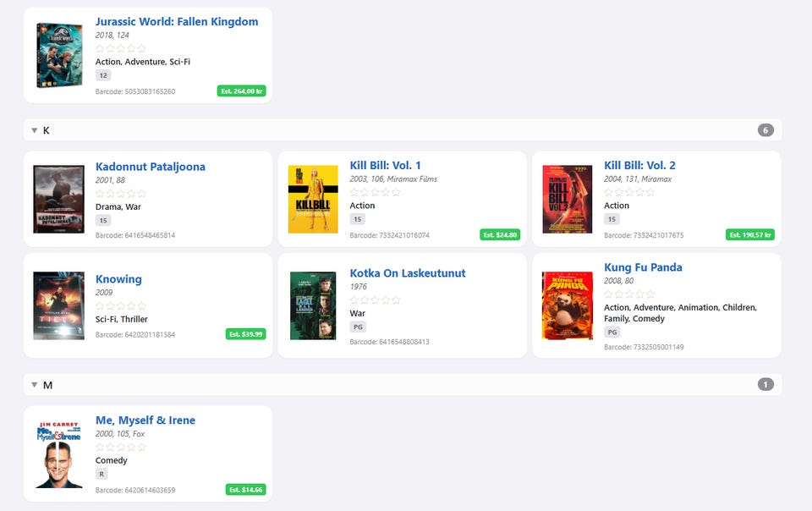
Task: Click the K section count badge 6
Action: point(765,130)
